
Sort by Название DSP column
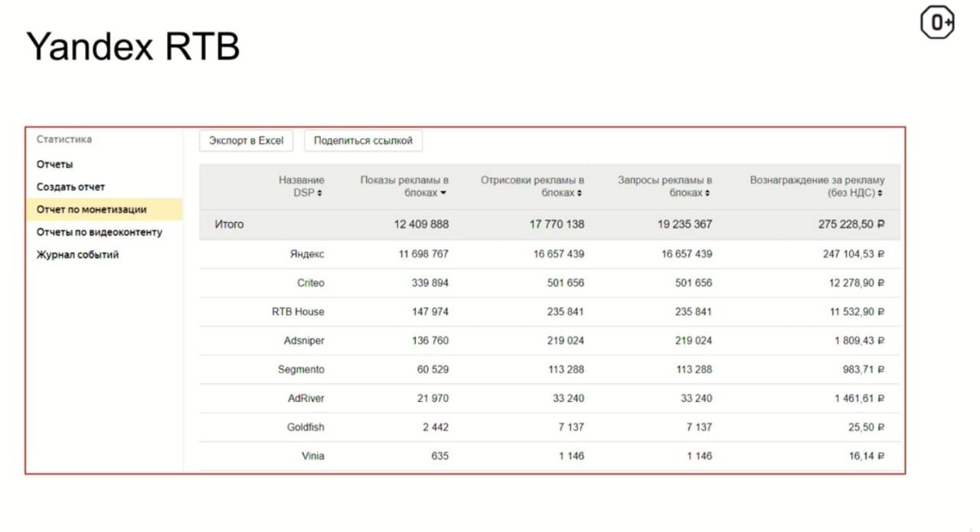click(301, 186)
